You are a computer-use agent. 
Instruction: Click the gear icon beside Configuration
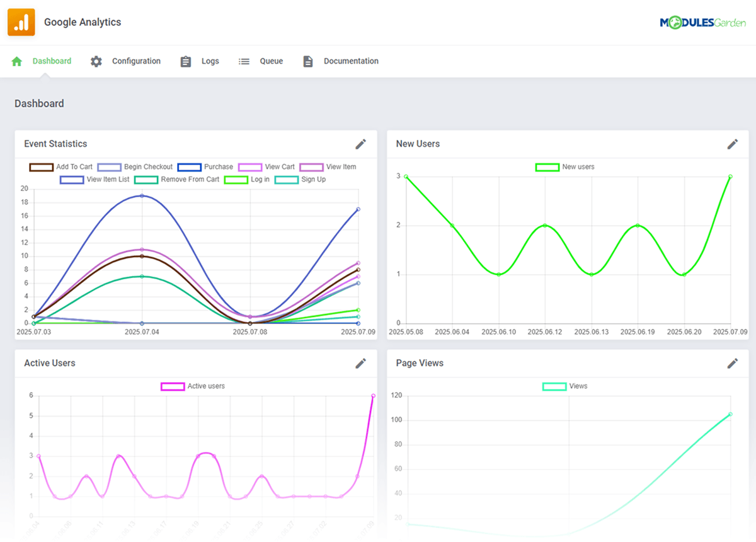tap(96, 61)
